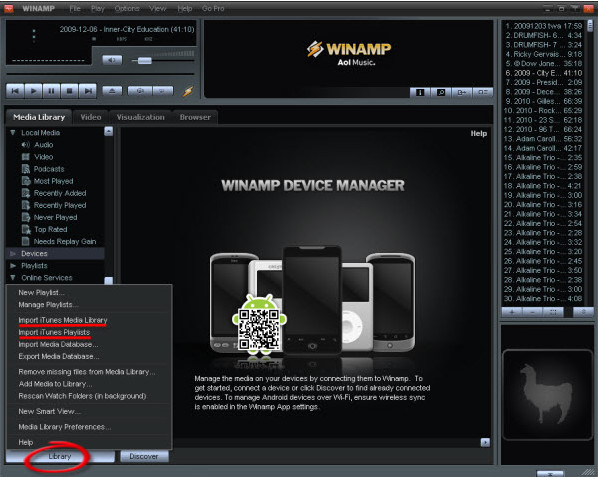Pause the playback
The width and height of the screenshot is (598, 477).
[51, 91]
